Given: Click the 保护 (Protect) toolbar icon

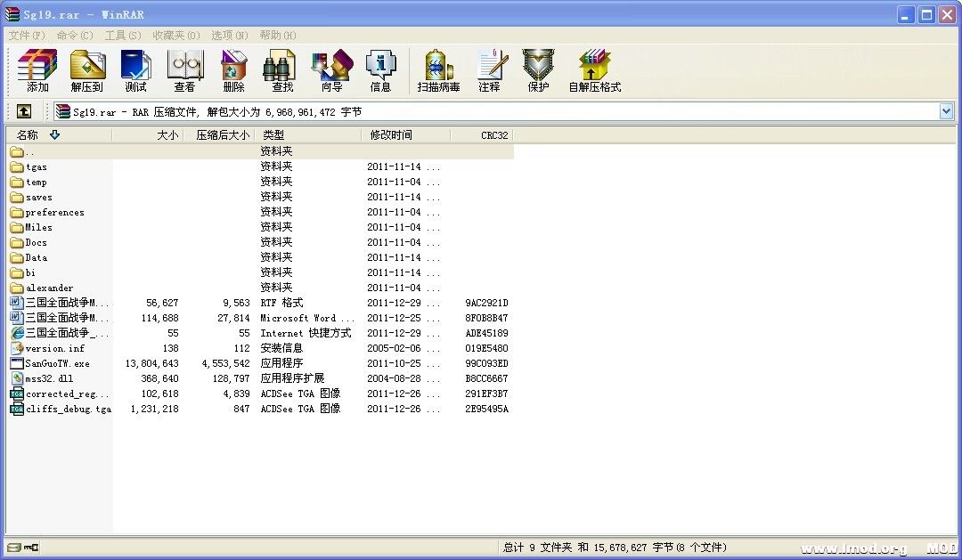Looking at the screenshot, I should click(x=538, y=70).
